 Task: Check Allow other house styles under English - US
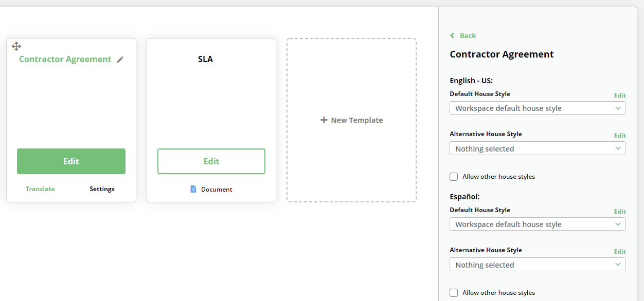pyautogui.click(x=454, y=177)
